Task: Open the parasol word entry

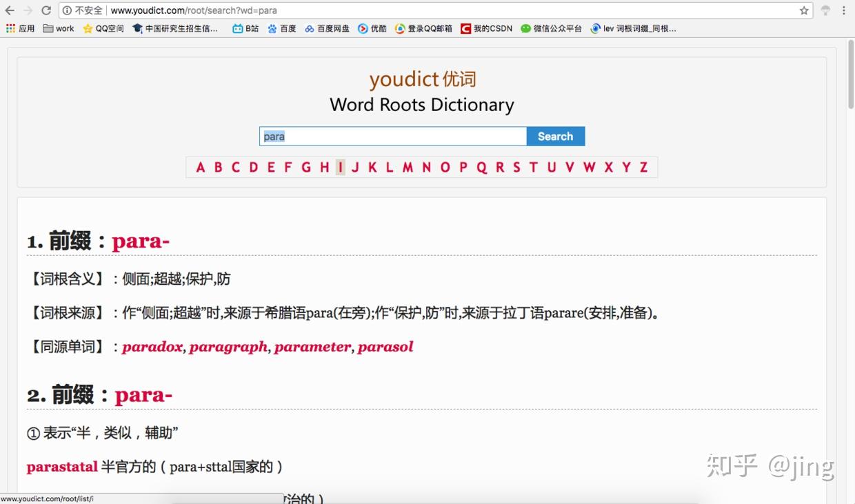Action: click(x=385, y=346)
